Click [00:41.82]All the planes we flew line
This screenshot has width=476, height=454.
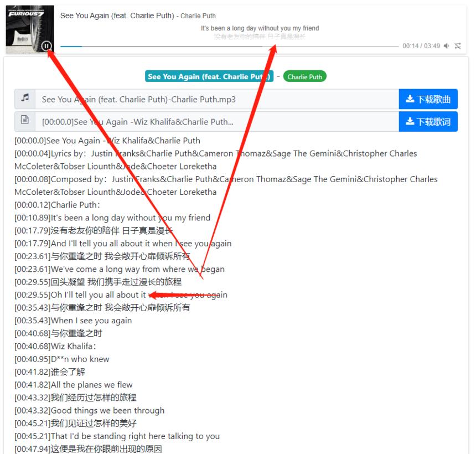click(74, 385)
